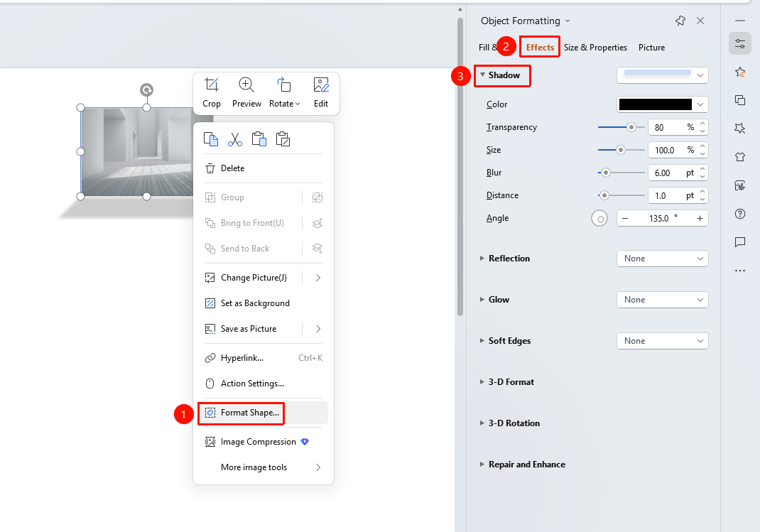Open the Hyperlink menu entry

(x=263, y=358)
